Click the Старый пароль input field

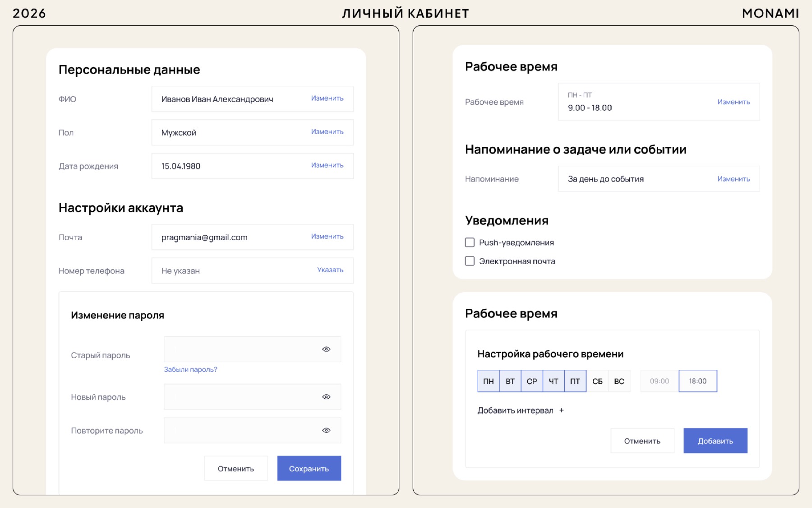point(253,349)
